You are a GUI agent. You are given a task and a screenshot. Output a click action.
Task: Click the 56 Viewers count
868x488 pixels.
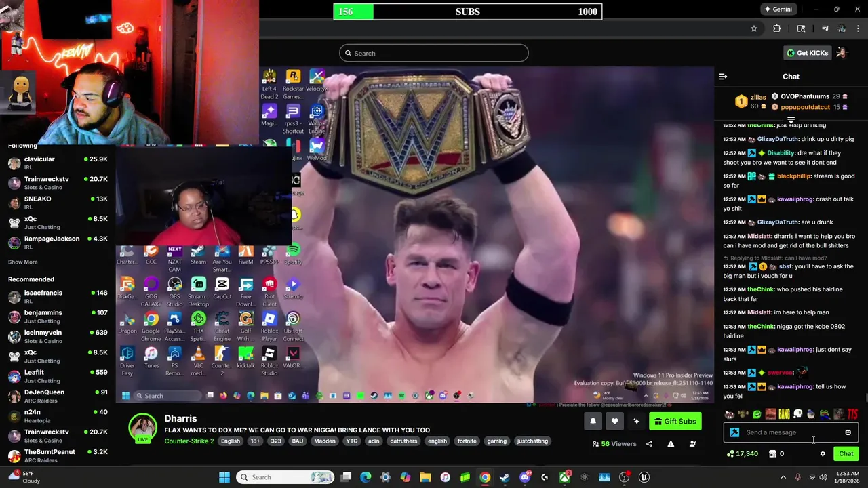614,444
